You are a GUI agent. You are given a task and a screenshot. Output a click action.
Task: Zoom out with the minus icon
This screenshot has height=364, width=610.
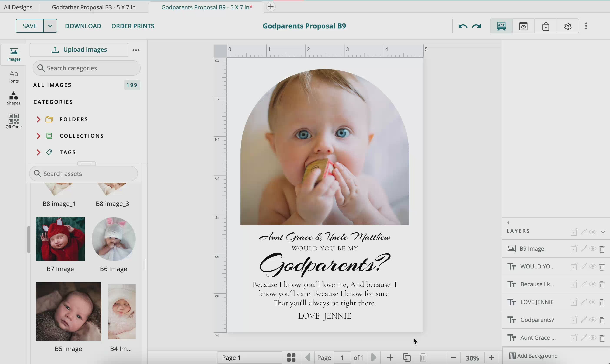point(454,358)
